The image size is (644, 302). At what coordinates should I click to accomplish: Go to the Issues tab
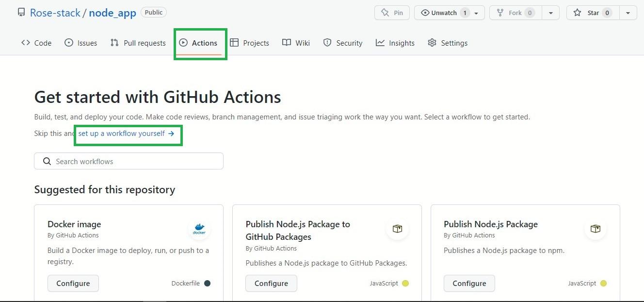81,43
